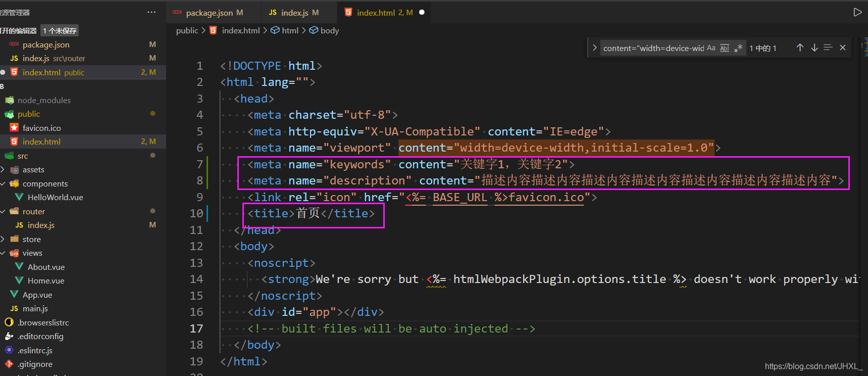Click line number 17 in the gutter
Screen dimensions: 868x376
click(196, 328)
